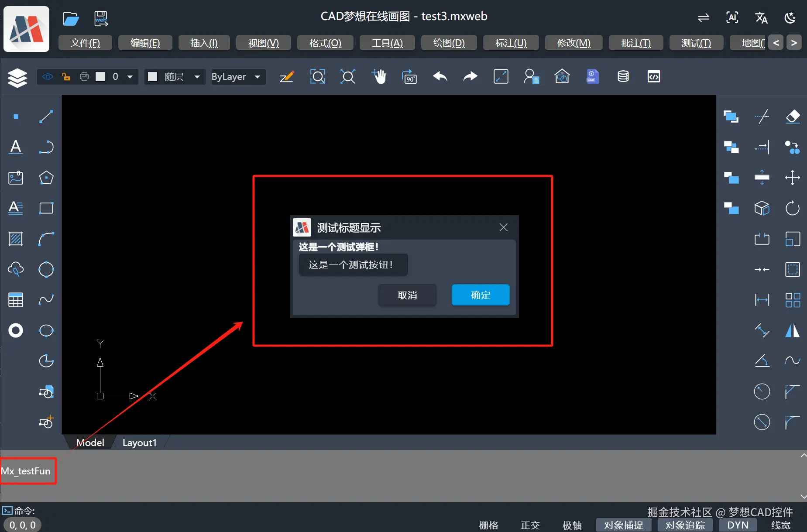This screenshot has height=532, width=807.
Task: Insert a table with Table tool
Action: pos(16,300)
